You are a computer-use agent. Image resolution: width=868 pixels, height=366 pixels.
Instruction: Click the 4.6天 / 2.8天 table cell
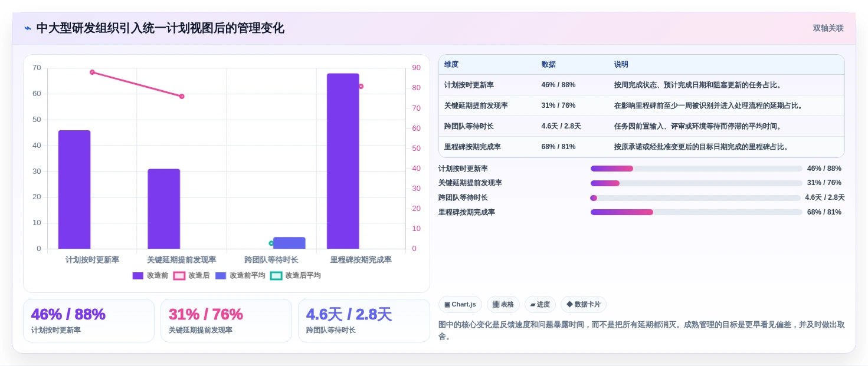point(561,126)
